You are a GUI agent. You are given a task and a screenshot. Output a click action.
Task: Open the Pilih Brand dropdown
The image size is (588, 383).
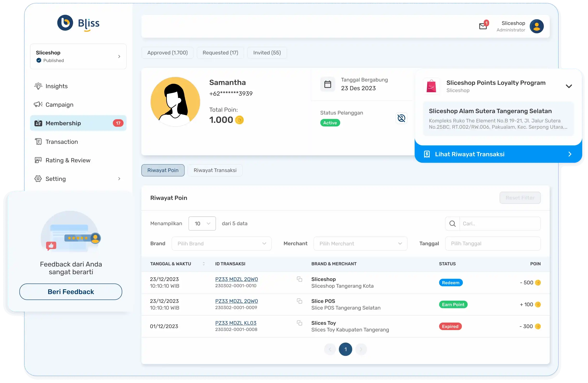click(221, 243)
